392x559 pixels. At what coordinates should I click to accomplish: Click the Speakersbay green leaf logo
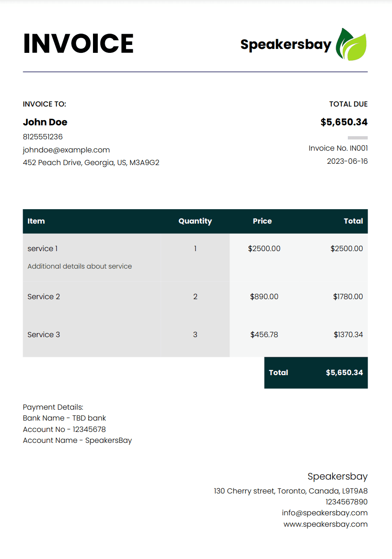pos(351,44)
